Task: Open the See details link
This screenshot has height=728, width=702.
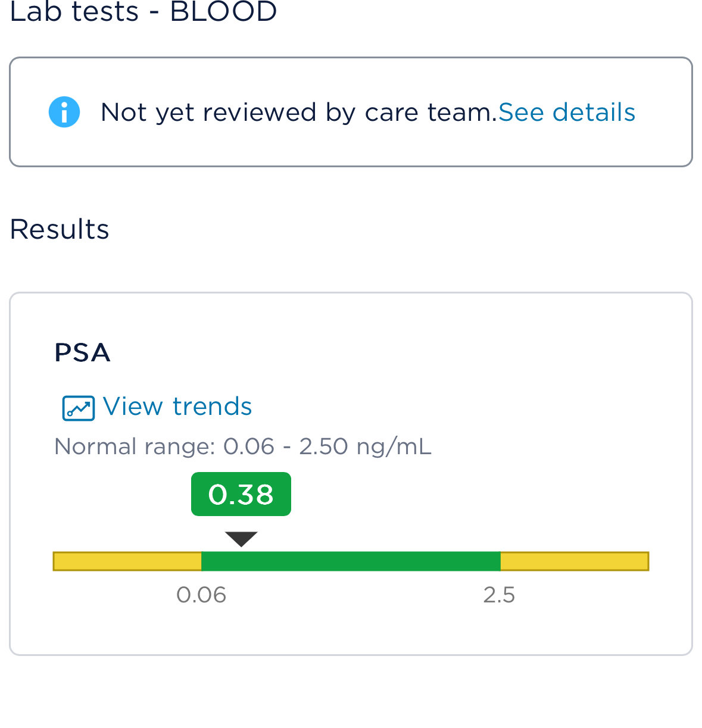Action: click(567, 112)
